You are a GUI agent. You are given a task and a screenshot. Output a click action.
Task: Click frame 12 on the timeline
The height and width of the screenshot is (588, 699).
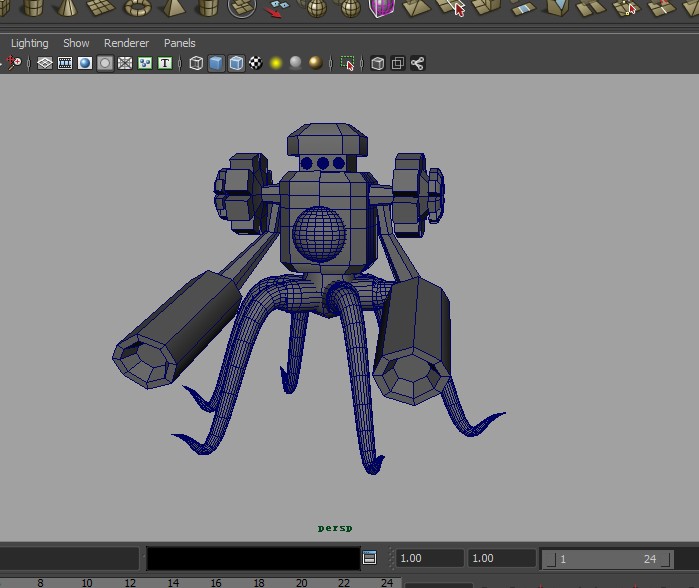coord(130,583)
